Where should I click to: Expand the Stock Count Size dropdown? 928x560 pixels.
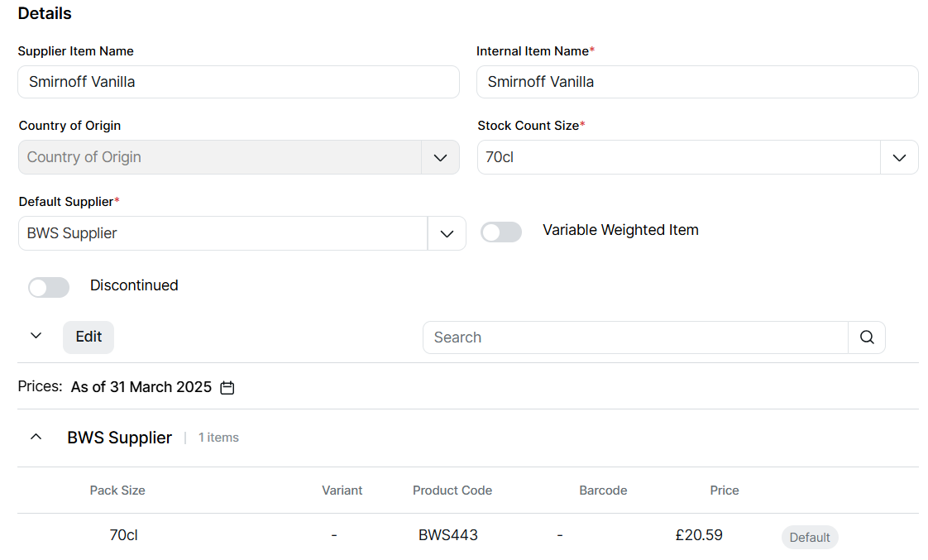pyautogui.click(x=899, y=157)
